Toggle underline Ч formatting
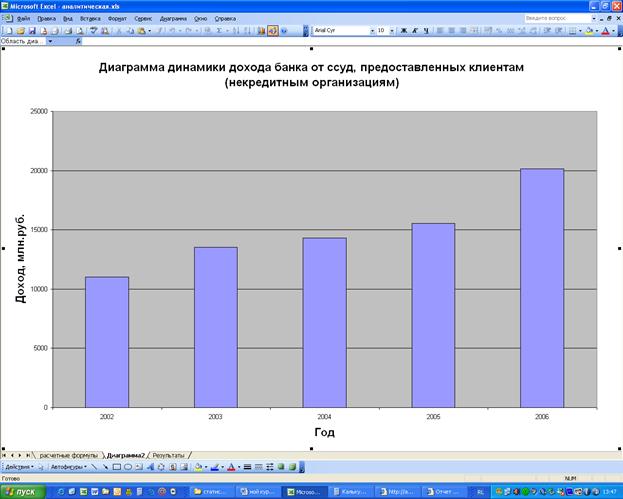 426,31
